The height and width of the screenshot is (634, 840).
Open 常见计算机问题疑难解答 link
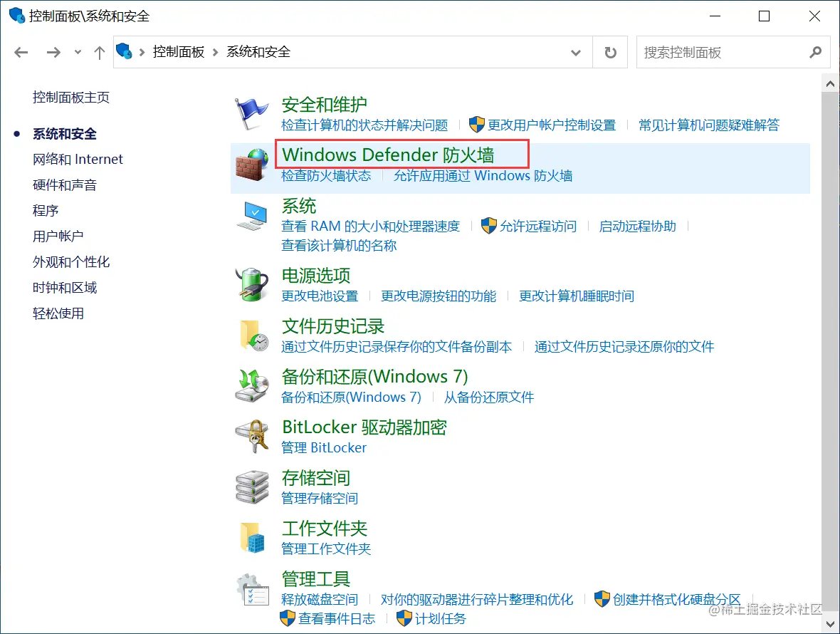[709, 125]
